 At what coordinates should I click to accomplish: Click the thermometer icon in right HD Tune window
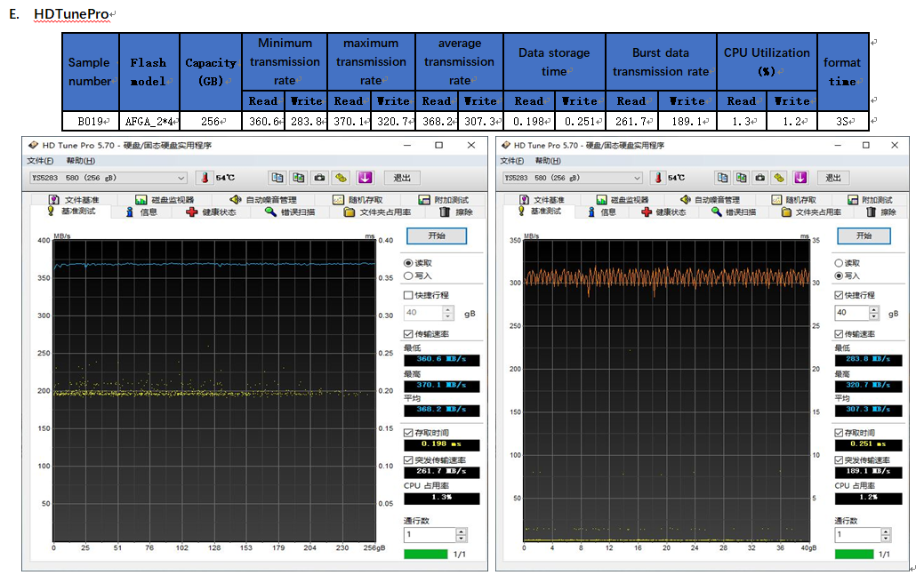tap(658, 177)
